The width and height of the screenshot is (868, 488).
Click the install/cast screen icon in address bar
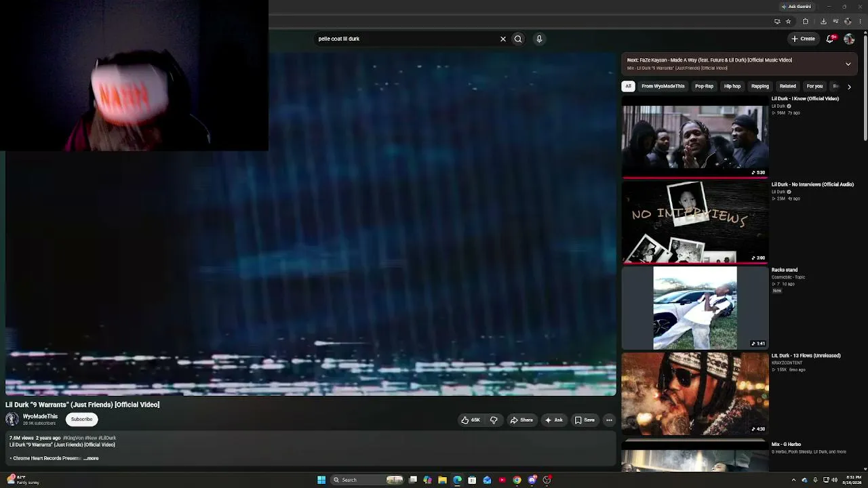[x=777, y=21]
